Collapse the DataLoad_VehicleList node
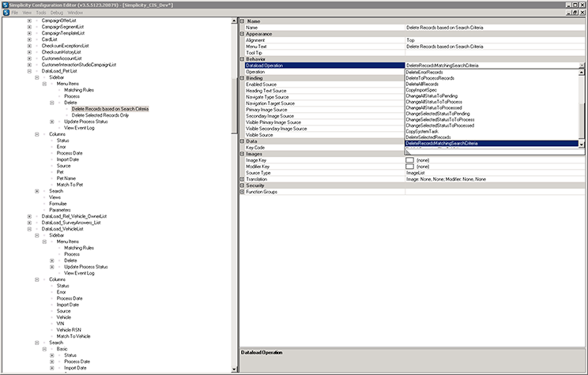The image size is (588, 375). (29, 229)
